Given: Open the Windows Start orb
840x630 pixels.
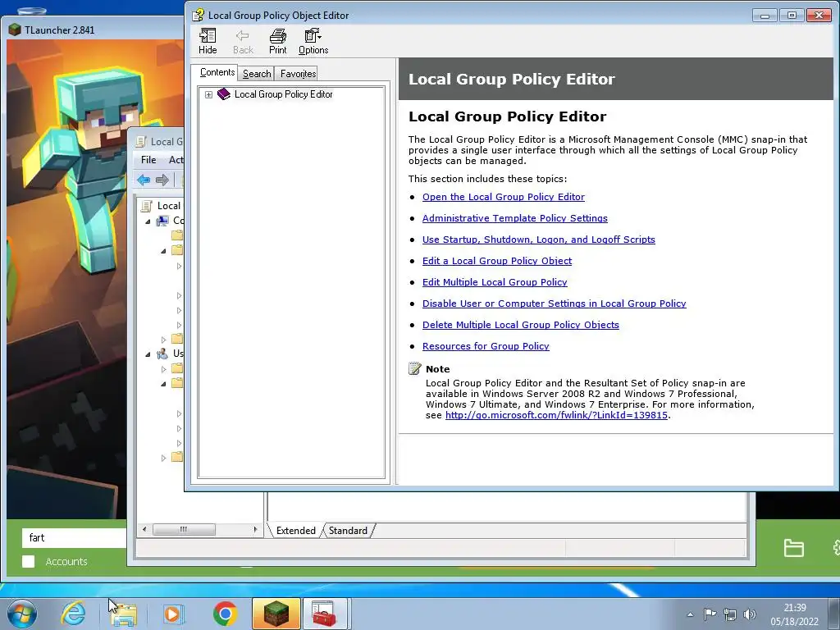Looking at the screenshot, I should [21, 614].
